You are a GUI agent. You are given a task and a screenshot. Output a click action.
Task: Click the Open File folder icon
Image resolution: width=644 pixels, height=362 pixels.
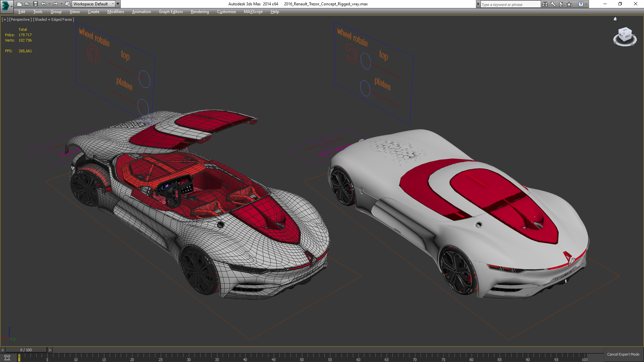pos(27,4)
